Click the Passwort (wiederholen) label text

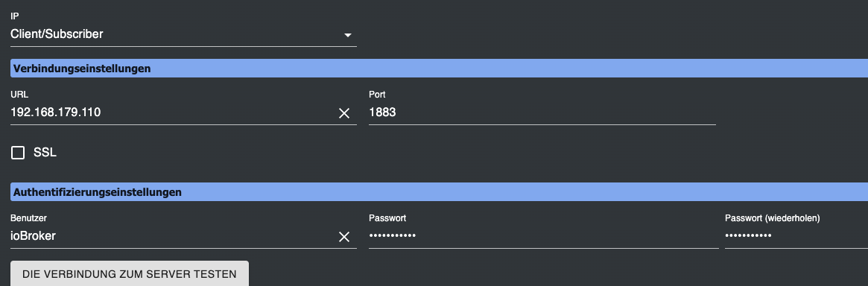tap(772, 218)
